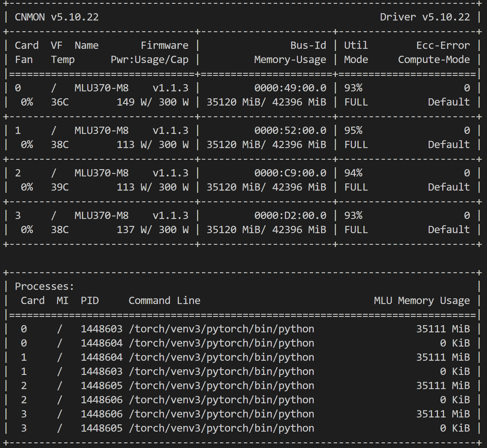Click the Driver v5.10.22 text
Image resolution: width=487 pixels, height=448 pixels.
tap(425, 17)
